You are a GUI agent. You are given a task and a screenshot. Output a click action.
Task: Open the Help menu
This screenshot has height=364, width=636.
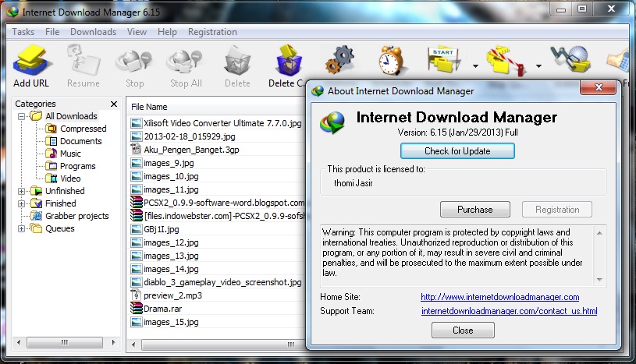(167, 32)
